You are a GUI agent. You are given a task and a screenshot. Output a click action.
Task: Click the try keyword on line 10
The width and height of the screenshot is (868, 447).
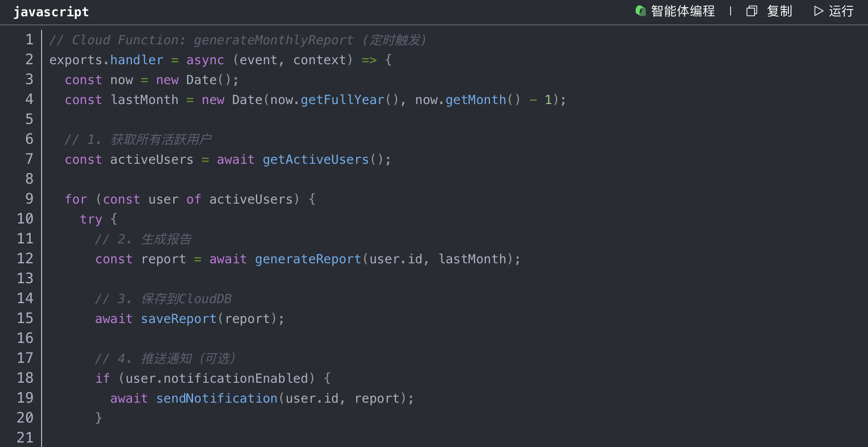click(x=91, y=219)
